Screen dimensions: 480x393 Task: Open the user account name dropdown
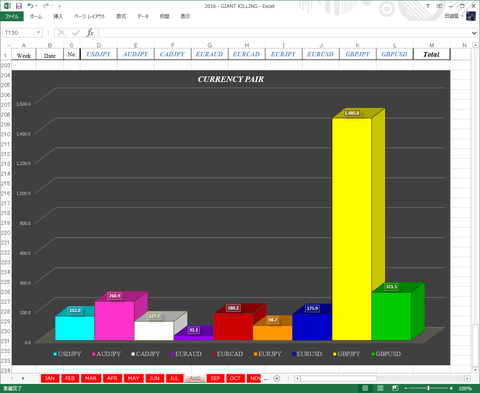coord(454,16)
